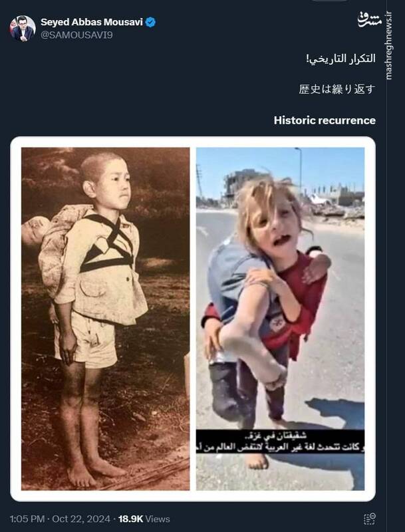The height and width of the screenshot is (532, 405).
Task: Click the 1:05 PM timestamp
Action: pos(27,519)
